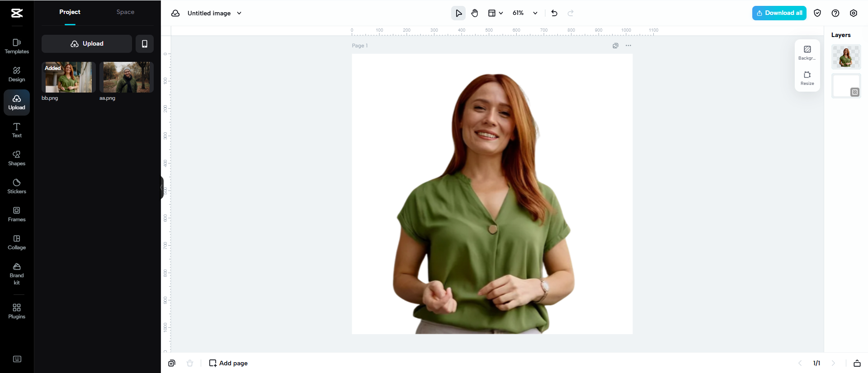Collapse the left side panel handle
Viewport: 868px width, 373px height.
(x=162, y=187)
